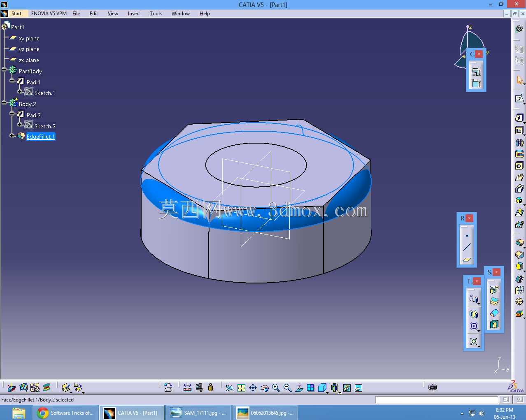Select the Rib tool
The height and width of the screenshot is (420, 526).
point(519,177)
